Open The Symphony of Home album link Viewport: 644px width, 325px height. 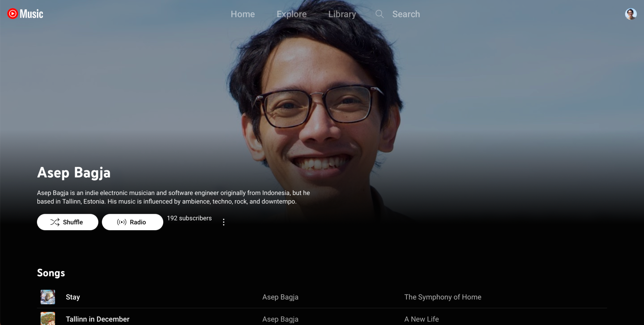point(443,297)
